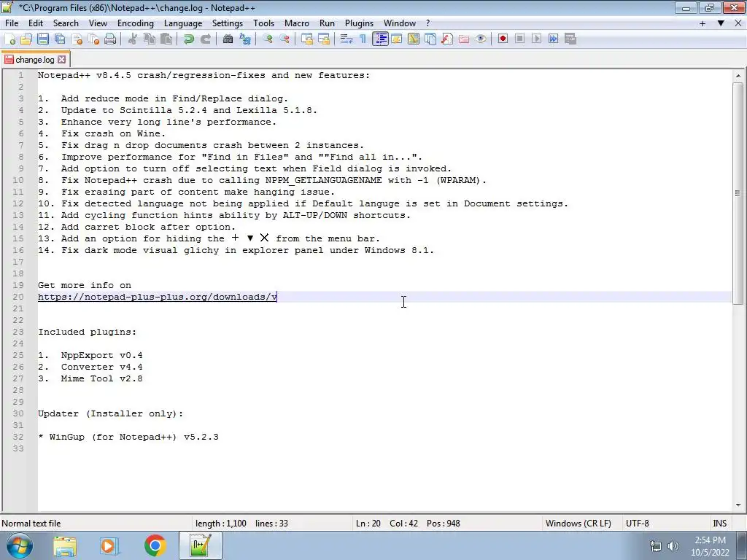The image size is (747, 560).
Task: Open the View menu
Action: click(x=98, y=23)
